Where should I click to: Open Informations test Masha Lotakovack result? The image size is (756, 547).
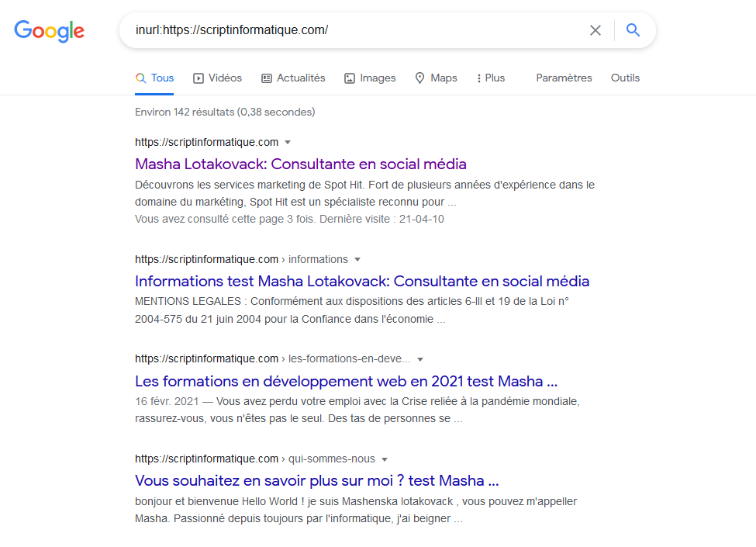point(362,281)
